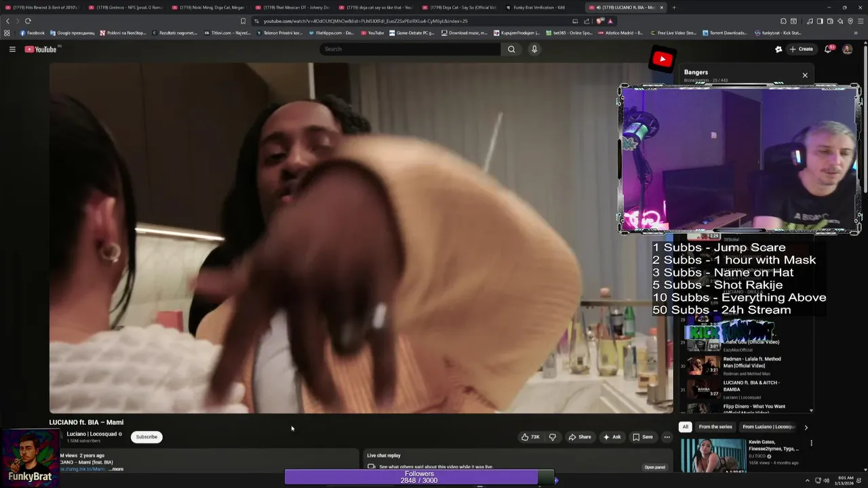Switch to 'Nicki Minaj, Doja Cat' tab
868x488 pixels.
click(210, 7)
